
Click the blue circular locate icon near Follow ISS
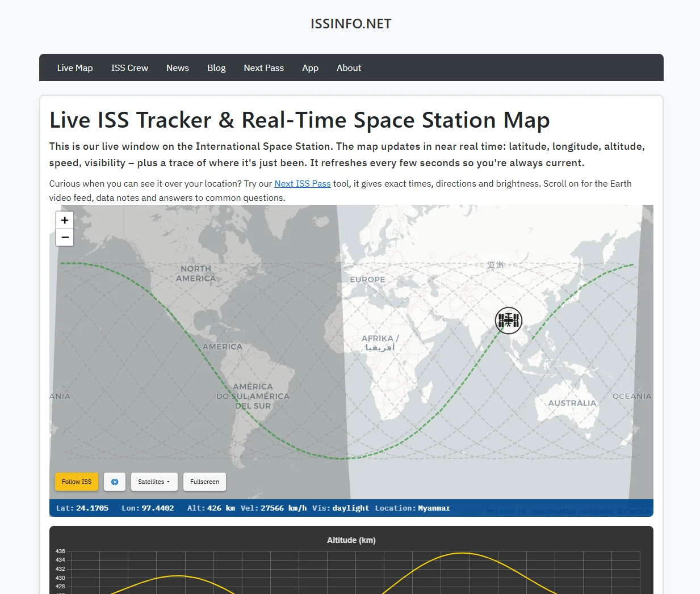[x=115, y=482]
